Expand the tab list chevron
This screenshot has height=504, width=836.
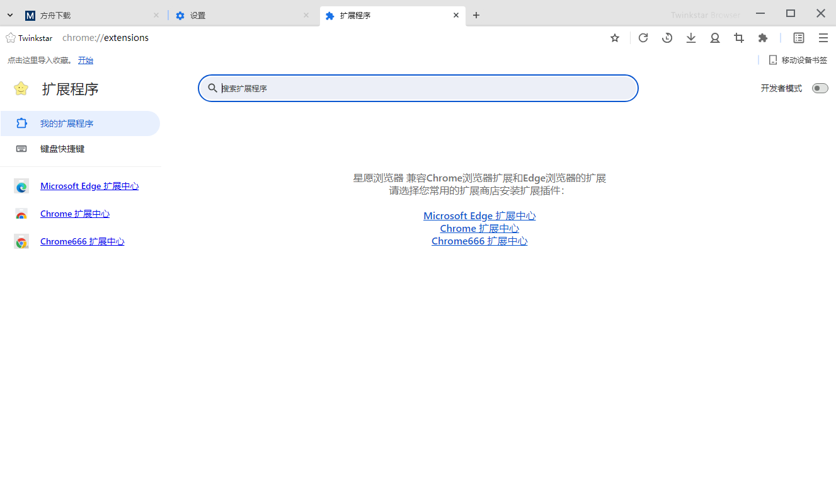[9, 14]
